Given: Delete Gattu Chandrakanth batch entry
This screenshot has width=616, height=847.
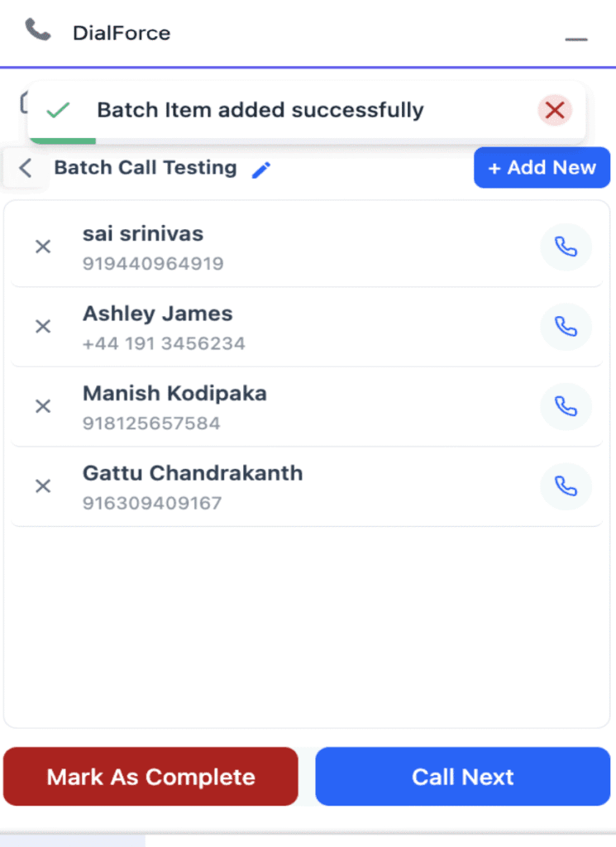Looking at the screenshot, I should [43, 486].
